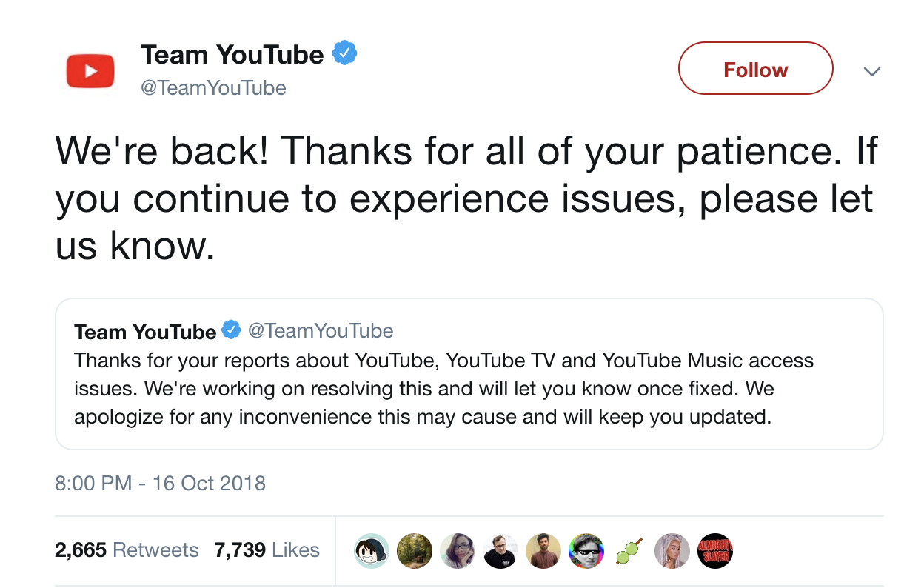The width and height of the screenshot is (924, 588).
Task: Click the quoted tweet's Team YouTube author name
Action: (x=145, y=331)
